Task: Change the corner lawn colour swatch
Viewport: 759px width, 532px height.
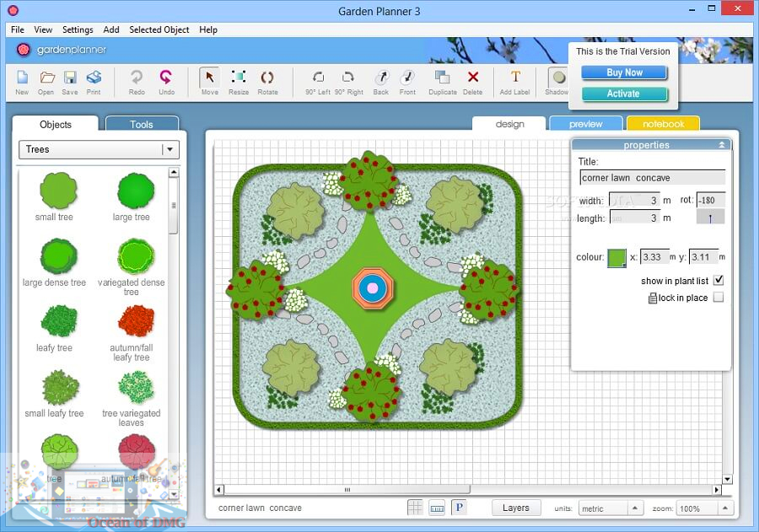Action: coord(618,257)
